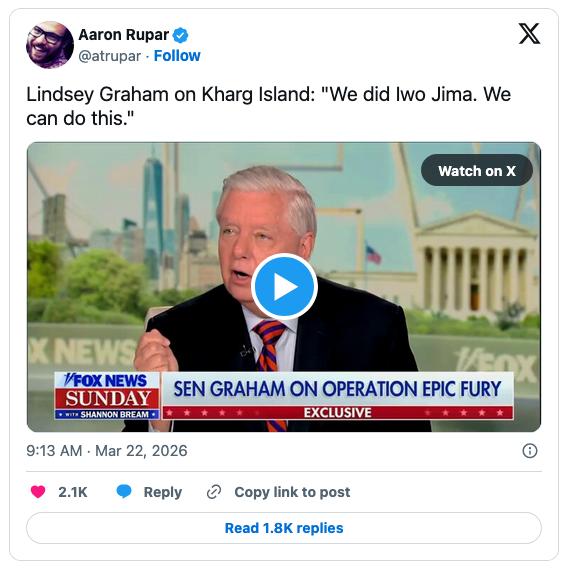The width and height of the screenshot is (569, 568).
Task: Open the X logo at top right
Action: (x=529, y=33)
